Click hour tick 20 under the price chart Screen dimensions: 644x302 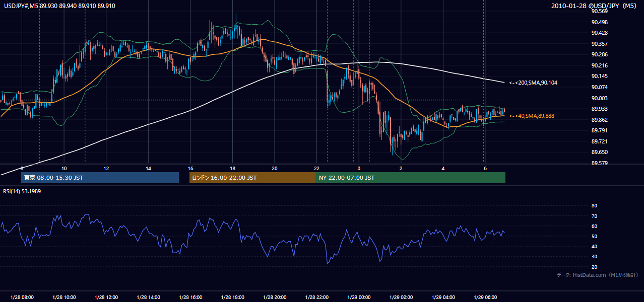[275, 168]
